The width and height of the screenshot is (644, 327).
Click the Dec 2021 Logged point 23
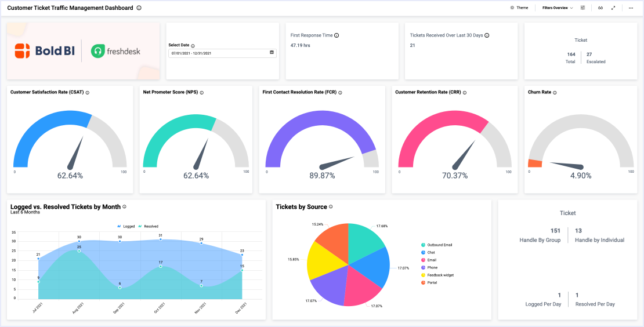point(242,255)
